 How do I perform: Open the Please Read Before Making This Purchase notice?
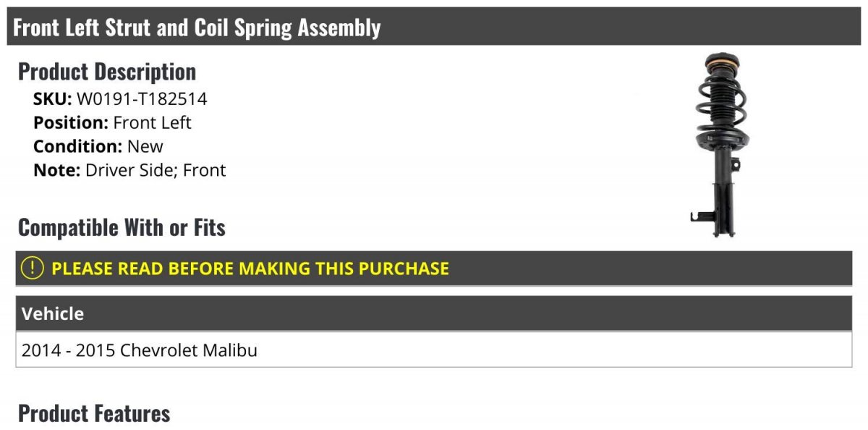pyautogui.click(x=250, y=269)
